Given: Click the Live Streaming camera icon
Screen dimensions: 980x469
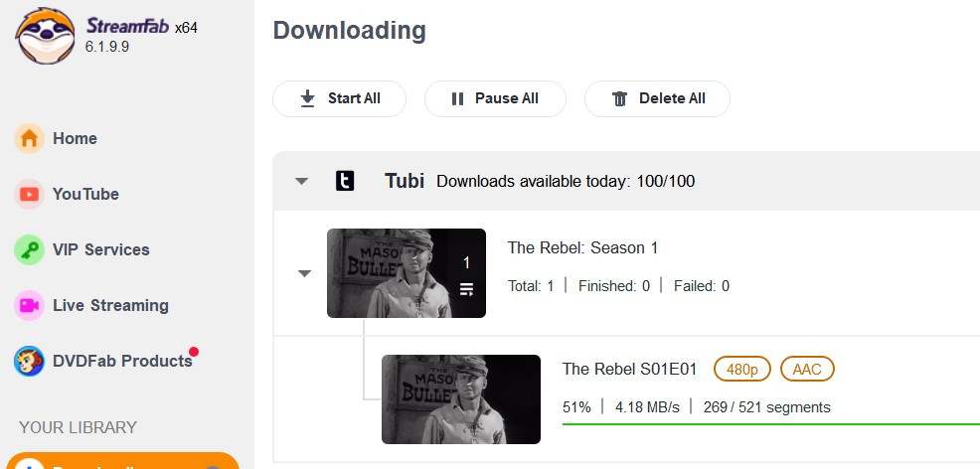Looking at the screenshot, I should (x=29, y=305).
